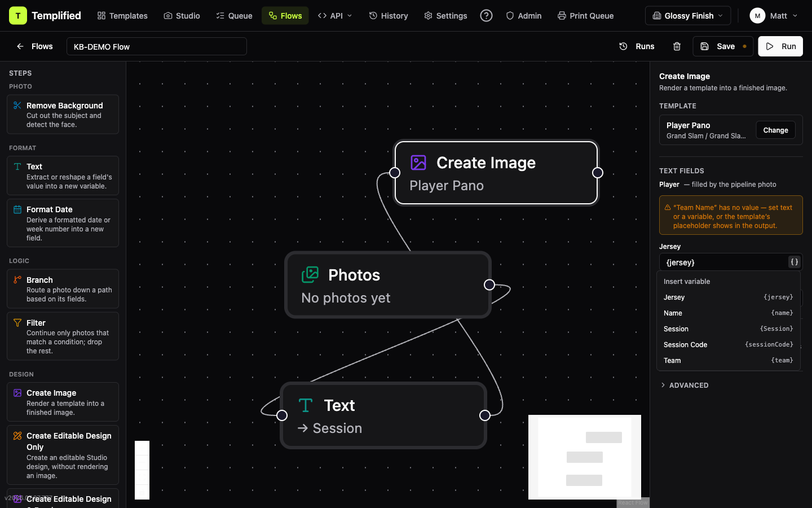Click the M user avatar
Viewport: 812px width, 508px height.
(757, 16)
